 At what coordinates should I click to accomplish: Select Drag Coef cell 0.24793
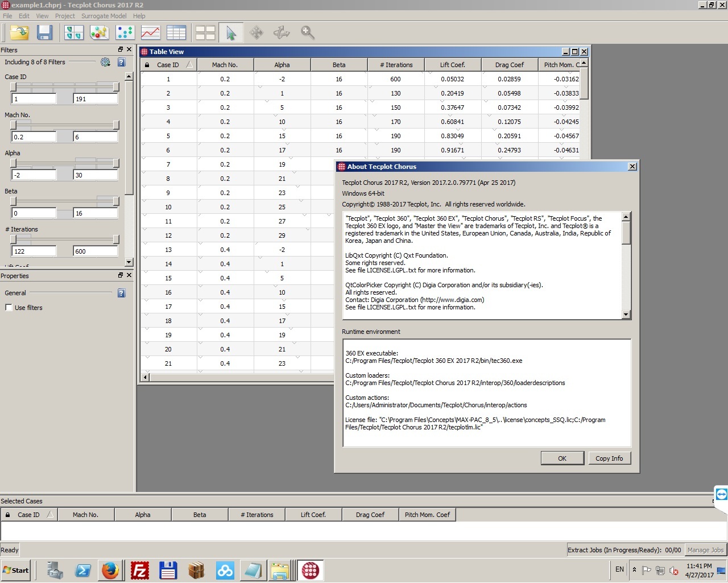[x=510, y=150]
